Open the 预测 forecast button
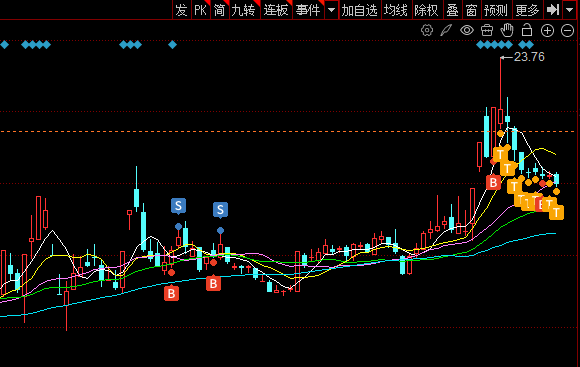The height and width of the screenshot is (367, 580). tap(496, 10)
